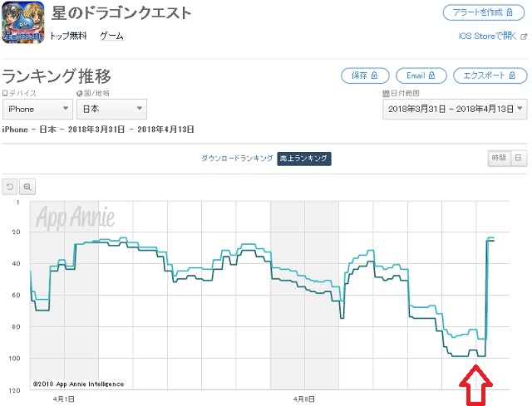Click the エクスポート button
The image size is (532, 406).
click(x=490, y=76)
